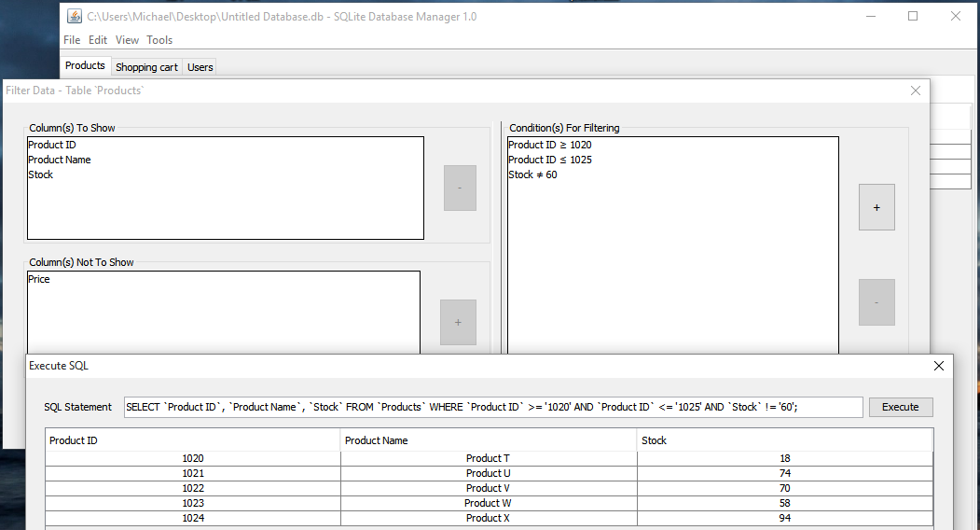Switch to the Shopping cart tab
This screenshot has width=980, height=530.
pos(147,67)
